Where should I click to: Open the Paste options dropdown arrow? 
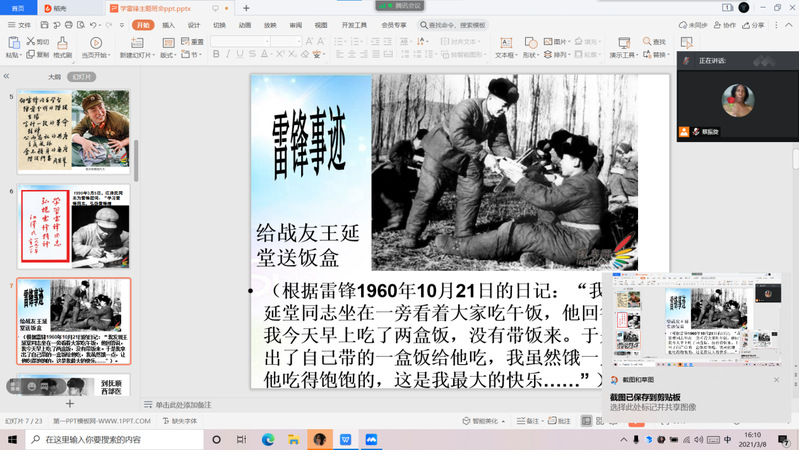click(20, 55)
